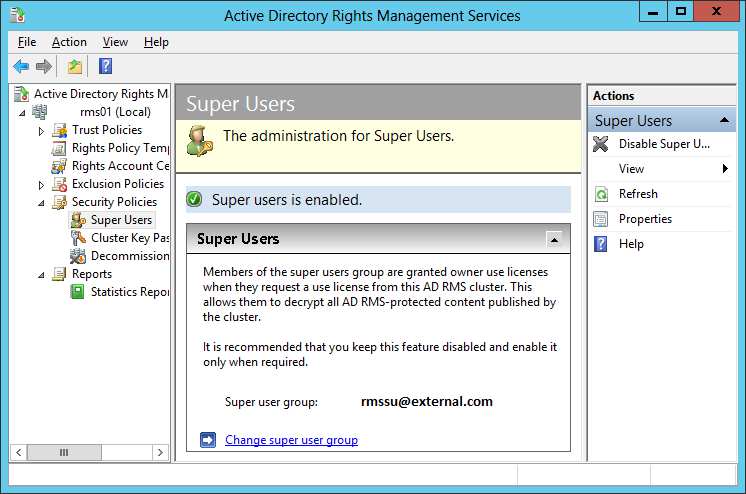
Task: Open the Help menu in menu bar
Action: [x=156, y=42]
